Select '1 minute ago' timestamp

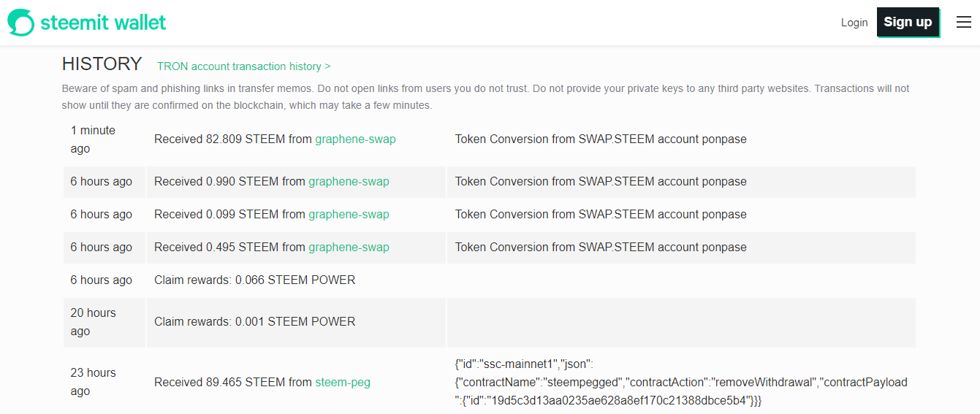pyautogui.click(x=93, y=139)
